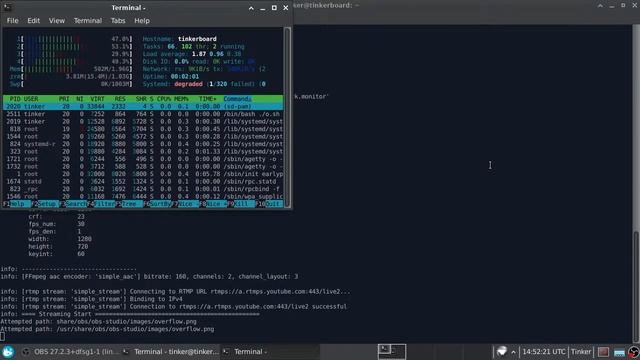Click F1 Help in htop footer

pyautogui.click(x=16, y=204)
